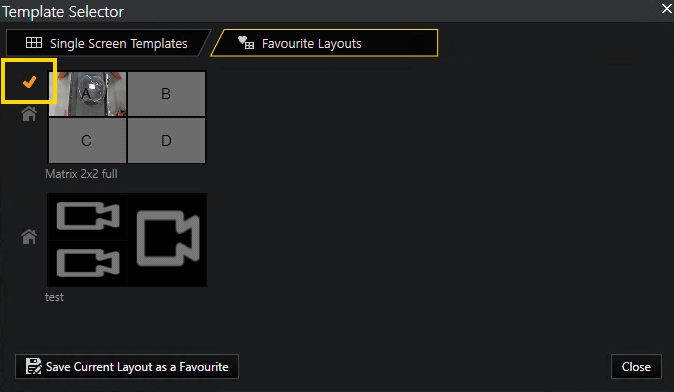
Task: Click the heart grid icon on Favourite Layouts
Action: [x=246, y=43]
